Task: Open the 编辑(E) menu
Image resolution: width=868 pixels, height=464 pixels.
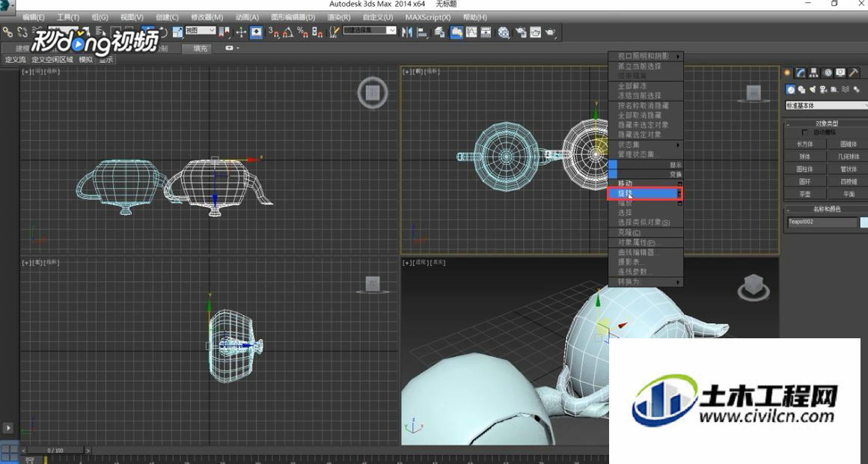Action: [34, 17]
